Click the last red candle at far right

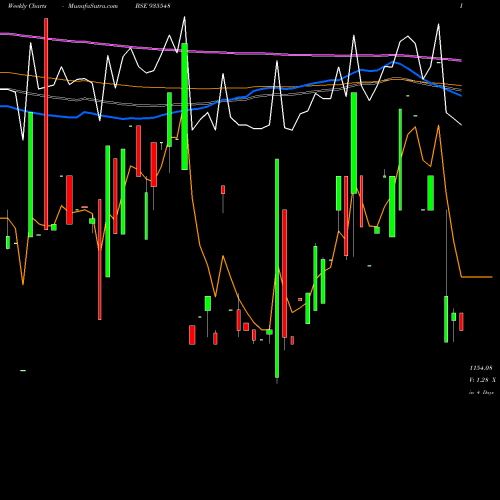(x=461, y=322)
